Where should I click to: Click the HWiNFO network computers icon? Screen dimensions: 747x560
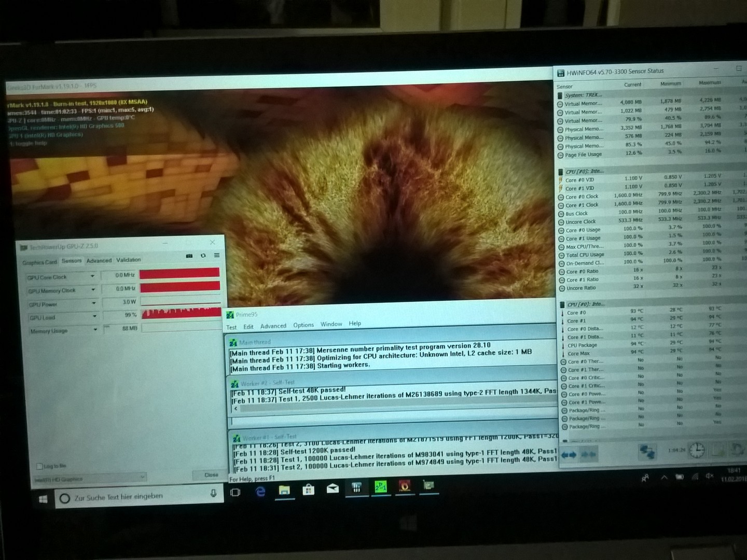tap(647, 451)
